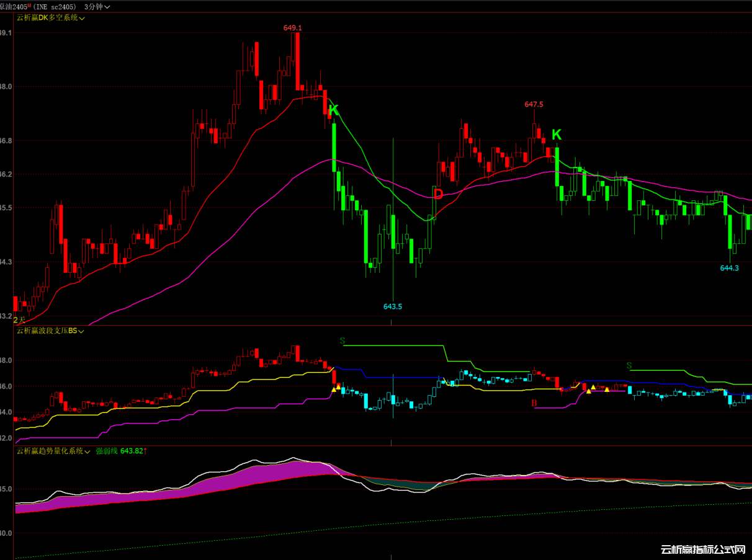Click the green K signal after the 647.5 high
The width and height of the screenshot is (752, 560).
tap(557, 135)
